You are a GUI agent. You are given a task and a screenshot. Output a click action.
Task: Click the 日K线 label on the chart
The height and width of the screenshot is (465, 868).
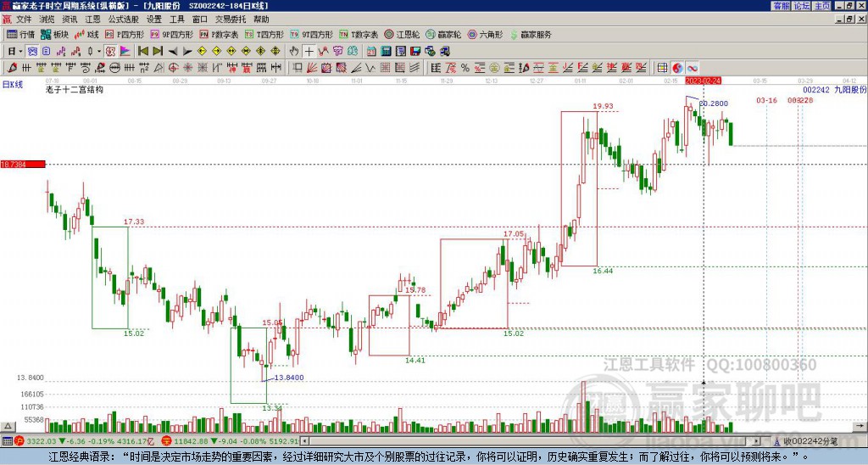pos(13,85)
